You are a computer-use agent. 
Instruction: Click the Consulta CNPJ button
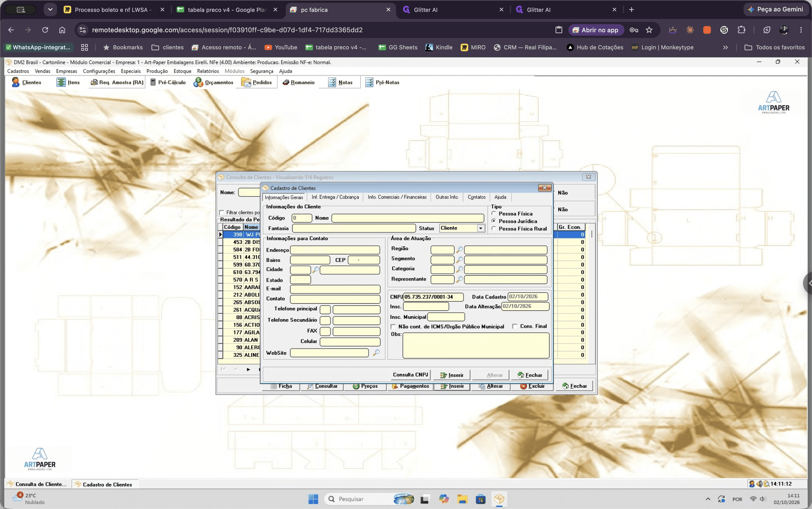coord(410,375)
